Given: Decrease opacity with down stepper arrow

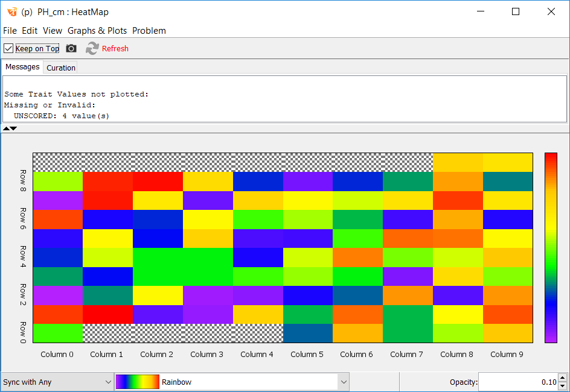Looking at the screenshot, I should 562,386.
